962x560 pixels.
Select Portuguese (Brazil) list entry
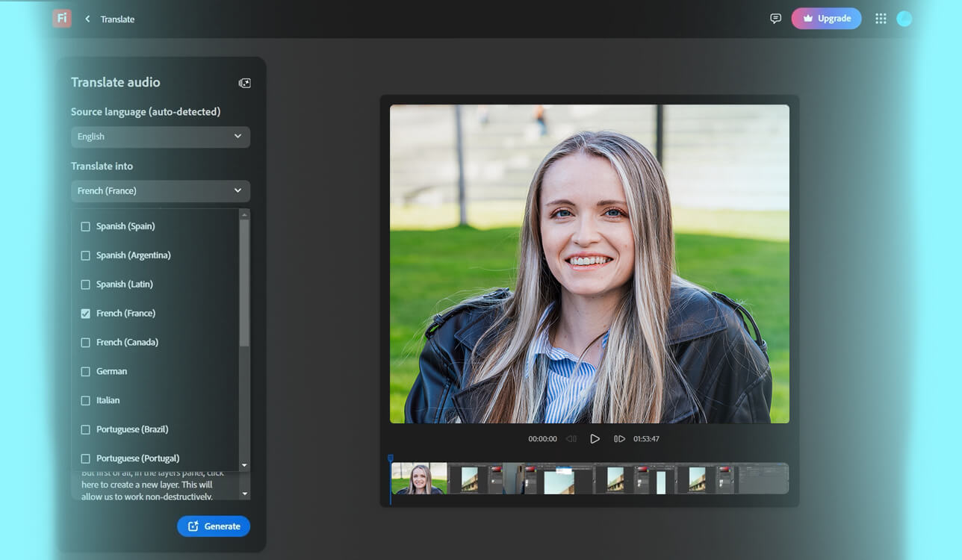pyautogui.click(x=85, y=429)
